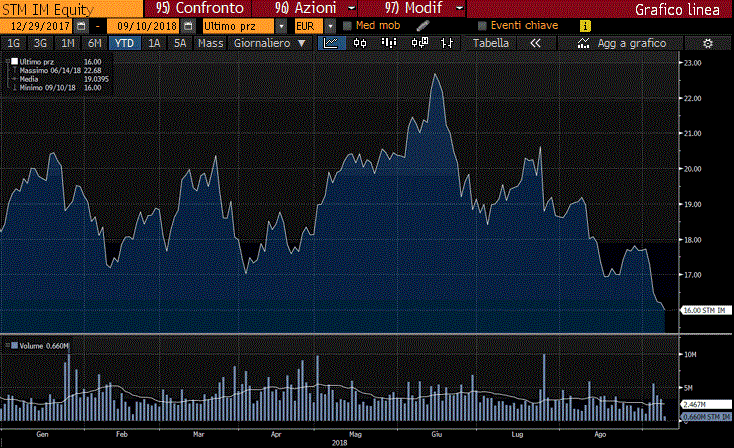Viewport: 734px width, 448px height.
Task: Open the start date calendar picker
Action: coord(81,26)
